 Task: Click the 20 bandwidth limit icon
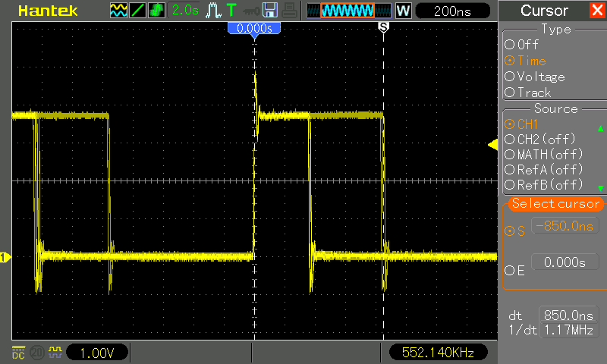tap(37, 353)
